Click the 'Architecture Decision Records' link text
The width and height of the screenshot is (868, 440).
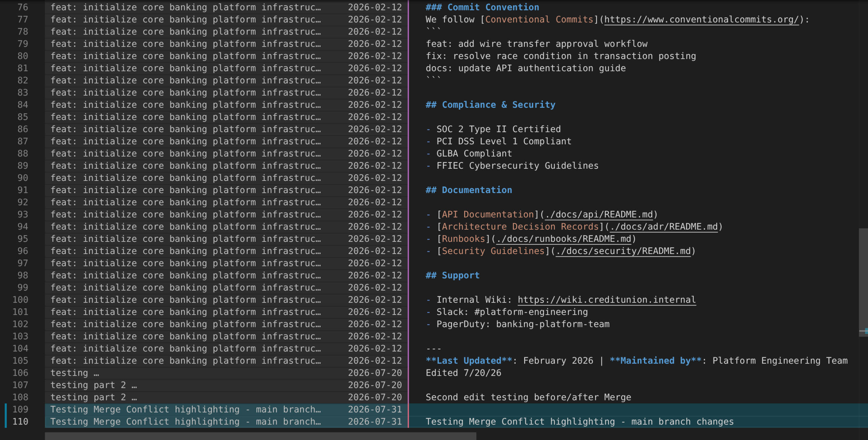[x=520, y=227]
